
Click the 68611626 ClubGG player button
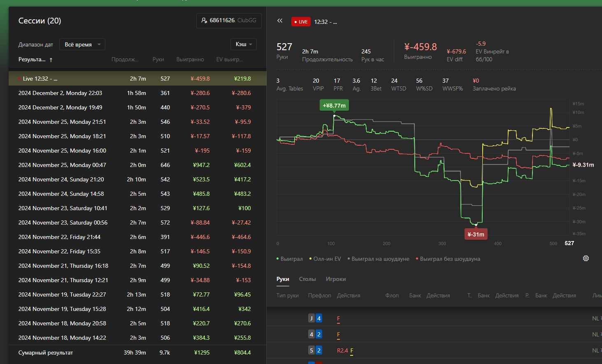click(229, 21)
